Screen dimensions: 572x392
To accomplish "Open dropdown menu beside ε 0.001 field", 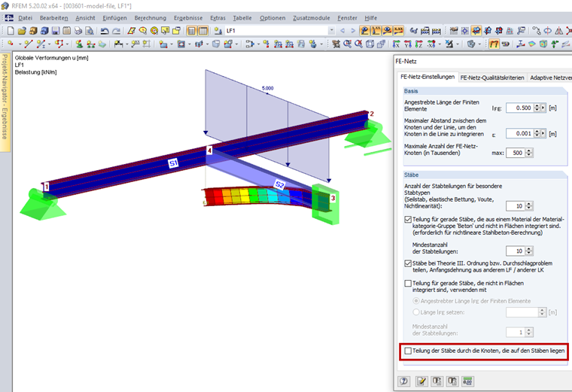I will 543,133.
